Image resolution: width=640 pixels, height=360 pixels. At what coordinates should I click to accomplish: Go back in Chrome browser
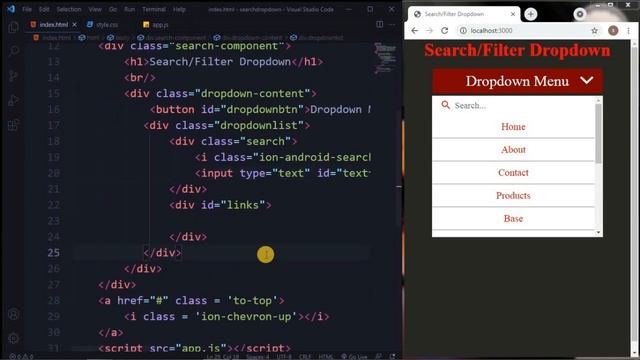(415, 31)
